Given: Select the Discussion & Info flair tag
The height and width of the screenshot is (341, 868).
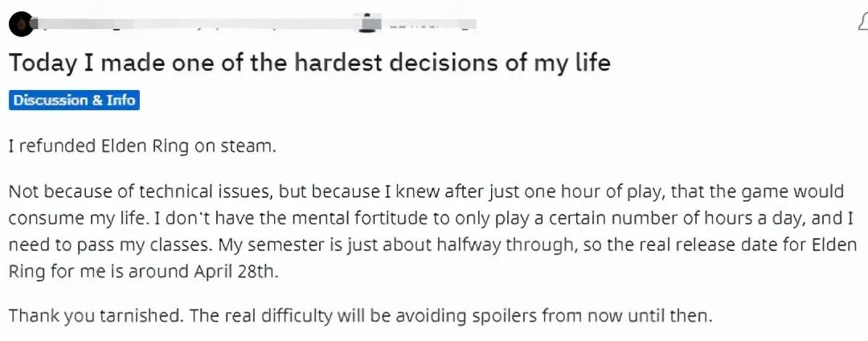Looking at the screenshot, I should 74,101.
